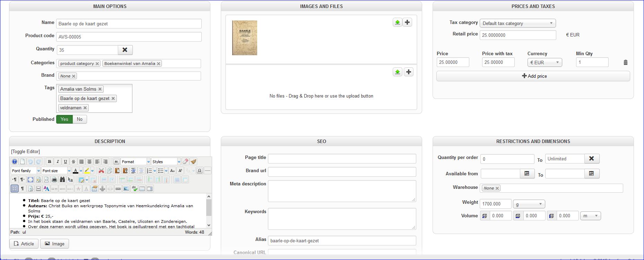The width and height of the screenshot is (644, 260).
Task: Apply strikethrough to the description text
Action: 73,161
